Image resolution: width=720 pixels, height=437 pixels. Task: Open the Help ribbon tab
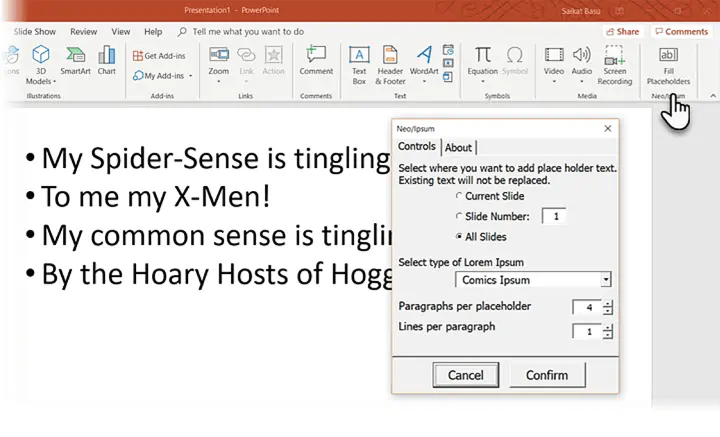153,32
